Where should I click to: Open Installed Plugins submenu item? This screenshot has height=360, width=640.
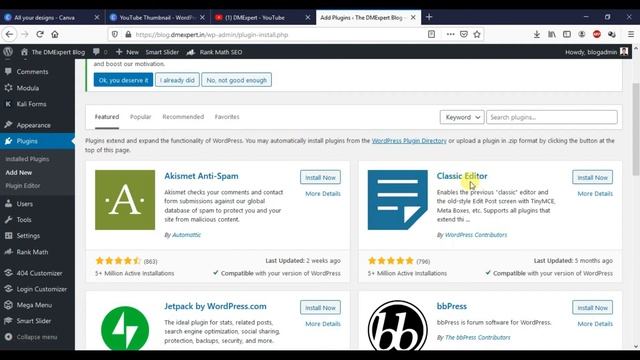point(27,159)
